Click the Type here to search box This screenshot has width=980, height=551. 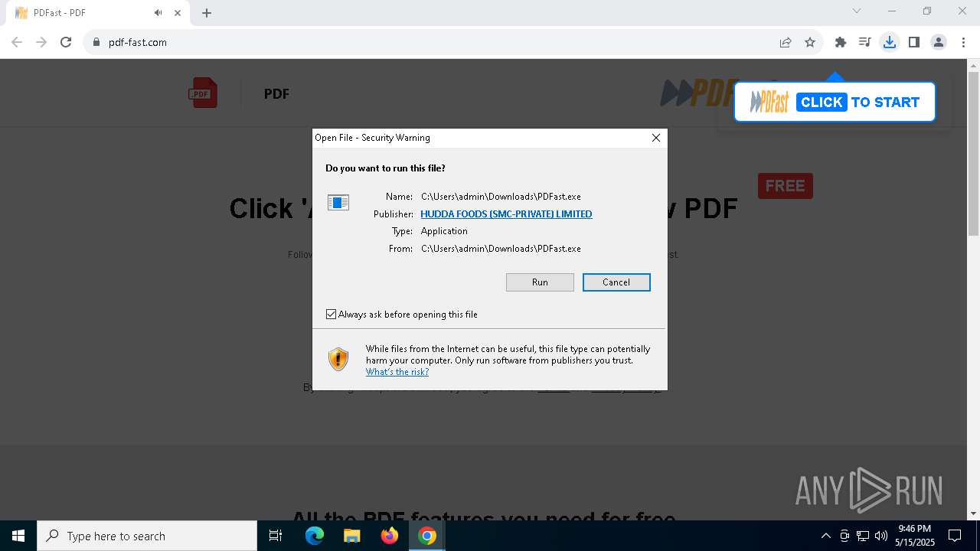point(147,536)
